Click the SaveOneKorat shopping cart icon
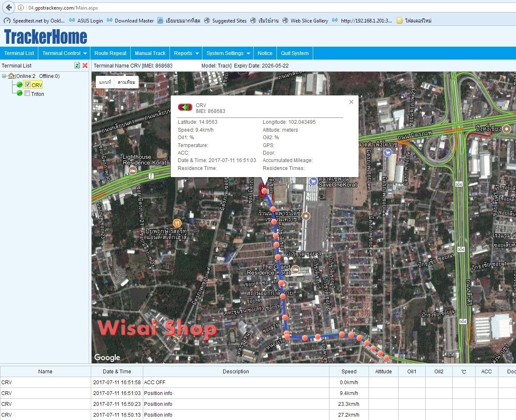The width and height of the screenshot is (516, 420). [x=313, y=181]
